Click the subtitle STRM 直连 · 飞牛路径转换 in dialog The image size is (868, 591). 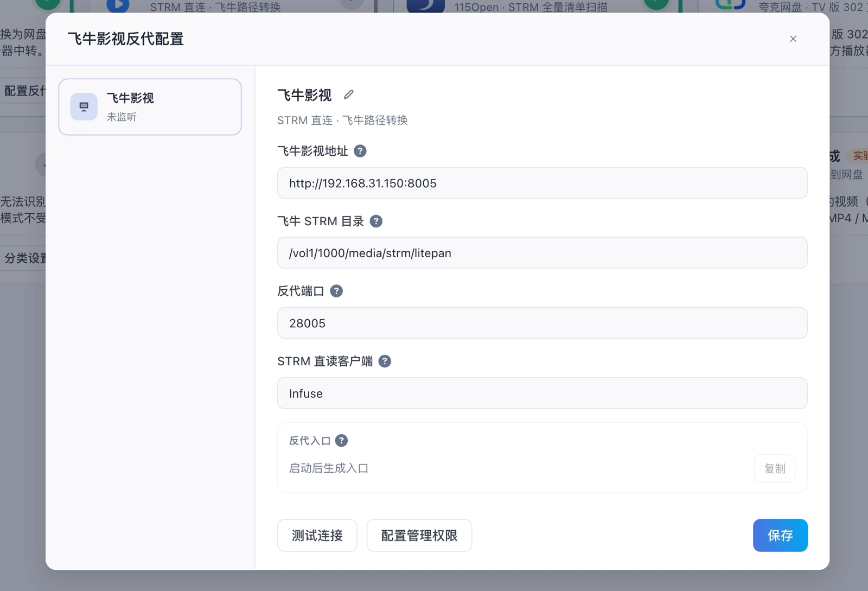point(342,120)
